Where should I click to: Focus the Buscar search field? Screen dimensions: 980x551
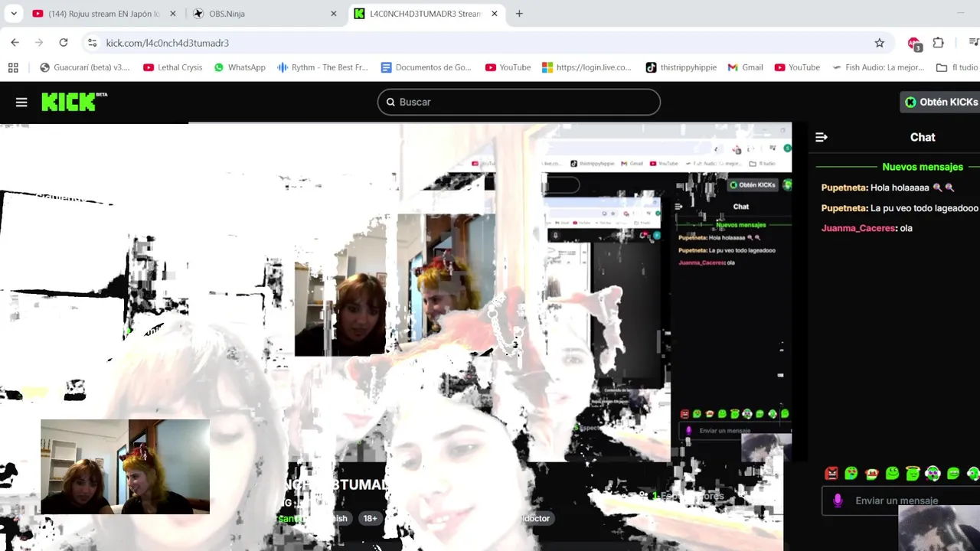tap(519, 102)
